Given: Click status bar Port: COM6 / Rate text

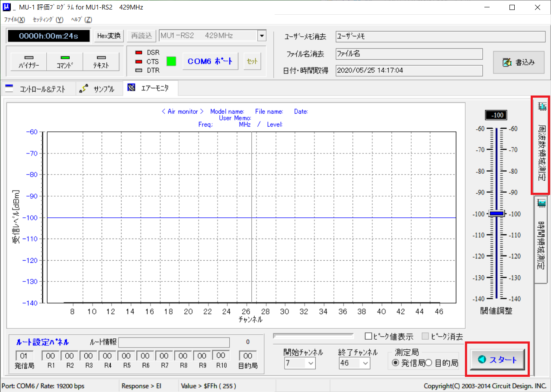Looking at the screenshot, I should point(43,386).
